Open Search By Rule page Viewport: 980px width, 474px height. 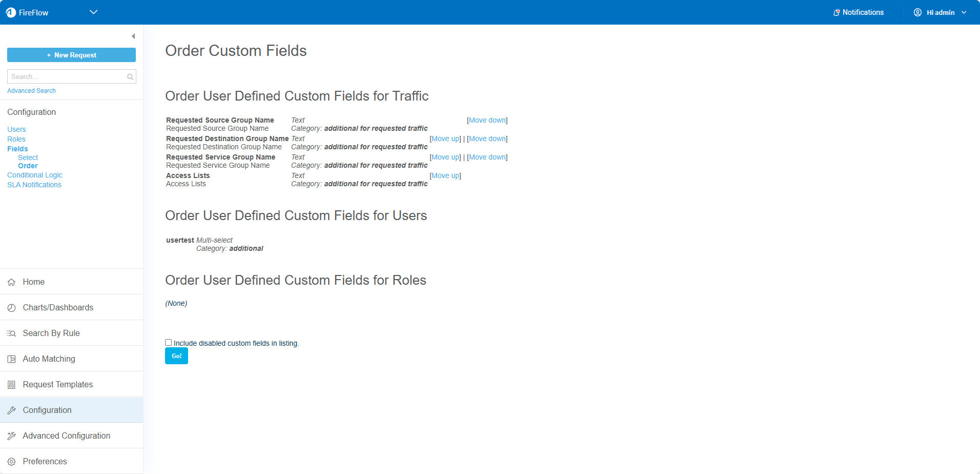pyautogui.click(x=51, y=333)
